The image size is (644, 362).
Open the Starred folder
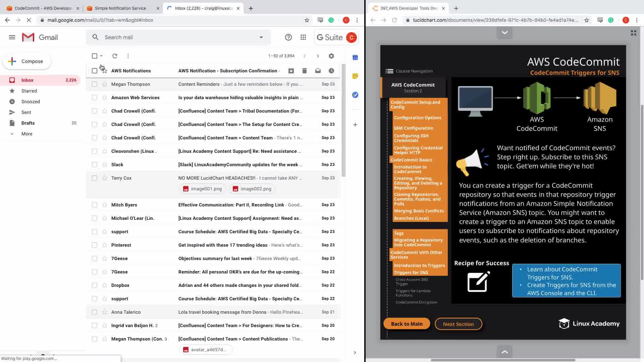(29, 91)
